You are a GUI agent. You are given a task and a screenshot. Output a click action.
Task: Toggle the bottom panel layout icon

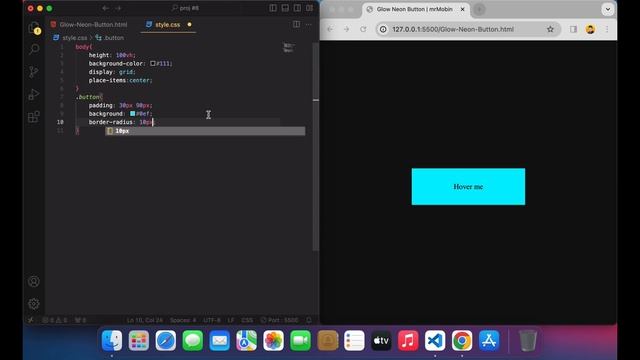point(285,8)
